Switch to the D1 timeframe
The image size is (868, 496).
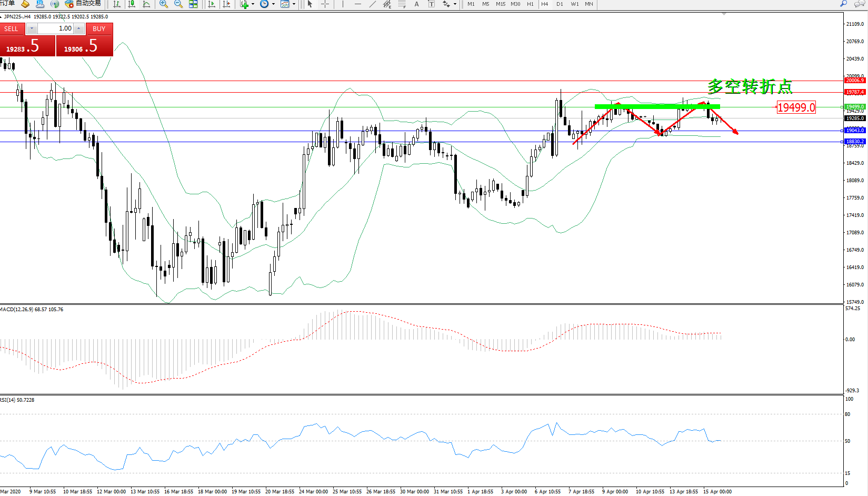(560, 4)
